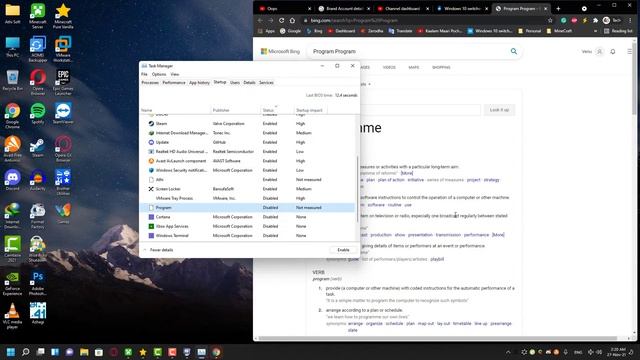Open the Audacity desktop shortcut
The width and height of the screenshot is (640, 360).
(38, 180)
